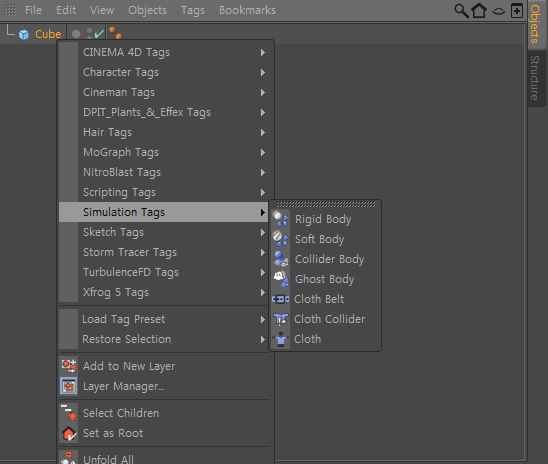Toggle Cube visibility dots
The height and width of the screenshot is (464, 548).
(x=89, y=34)
